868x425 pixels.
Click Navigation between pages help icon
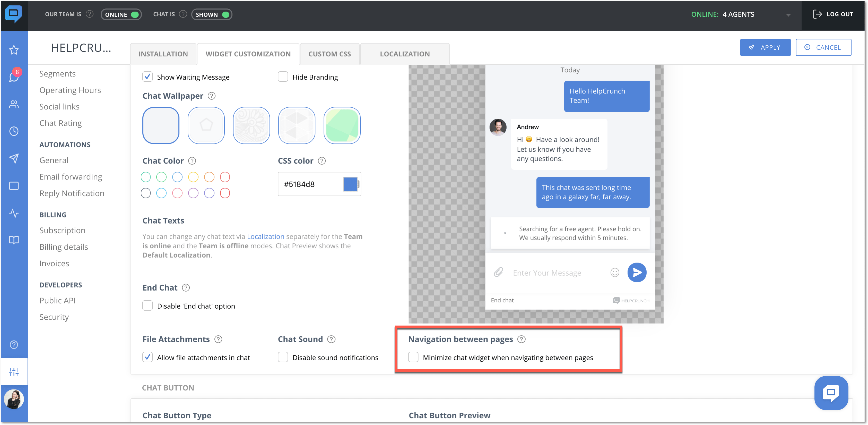click(521, 339)
